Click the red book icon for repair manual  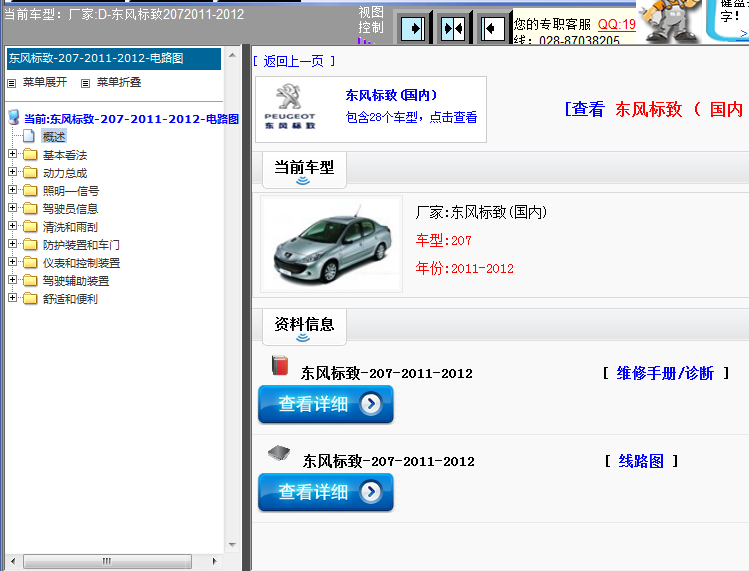coord(280,365)
